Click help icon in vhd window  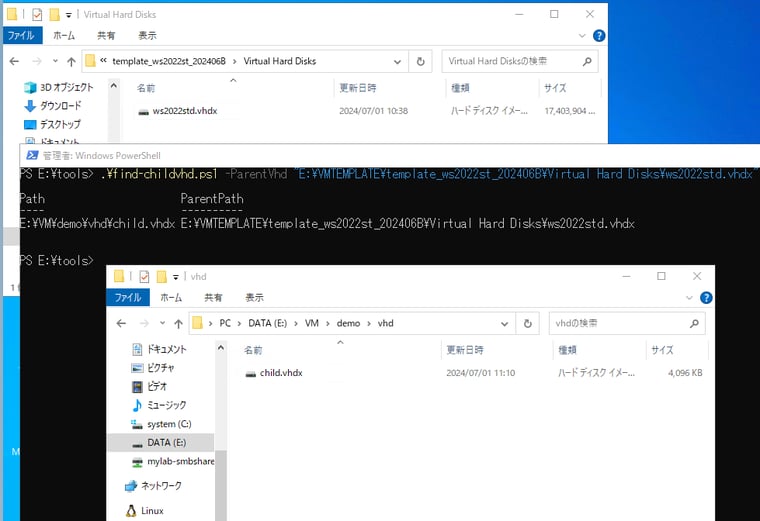[x=706, y=298]
